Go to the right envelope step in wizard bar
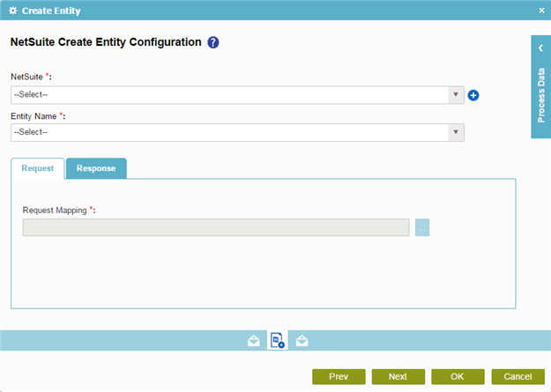 point(302,340)
